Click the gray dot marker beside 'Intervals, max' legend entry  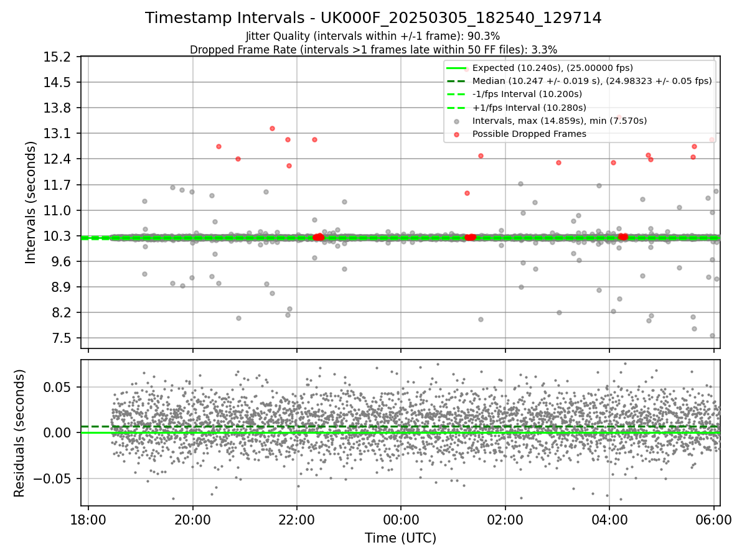[457, 121]
